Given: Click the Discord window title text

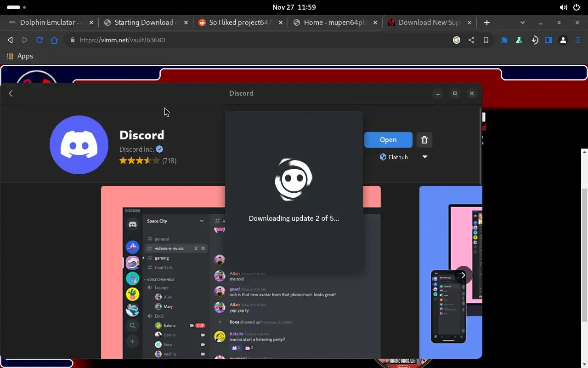Looking at the screenshot, I should (x=241, y=93).
